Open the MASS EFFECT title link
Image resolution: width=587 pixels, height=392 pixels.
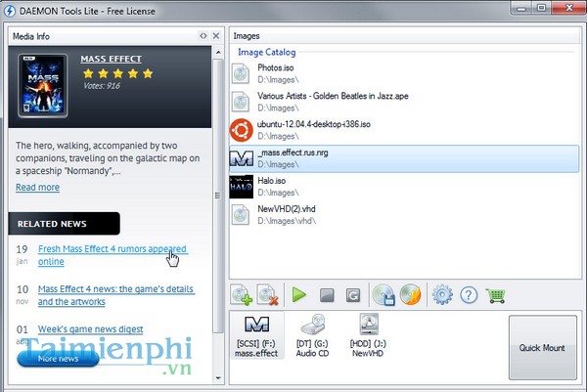[x=112, y=59]
